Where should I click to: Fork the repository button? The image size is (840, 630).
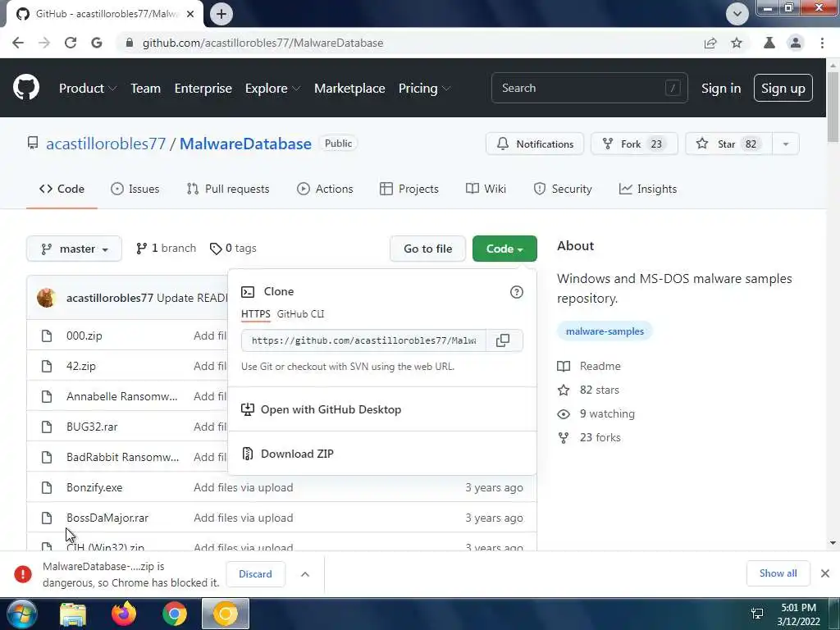pos(634,144)
